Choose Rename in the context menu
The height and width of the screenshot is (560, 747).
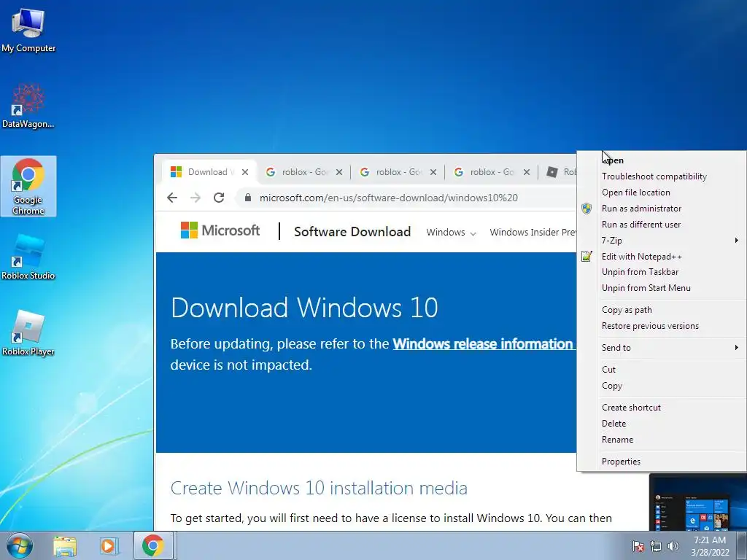coord(661,440)
